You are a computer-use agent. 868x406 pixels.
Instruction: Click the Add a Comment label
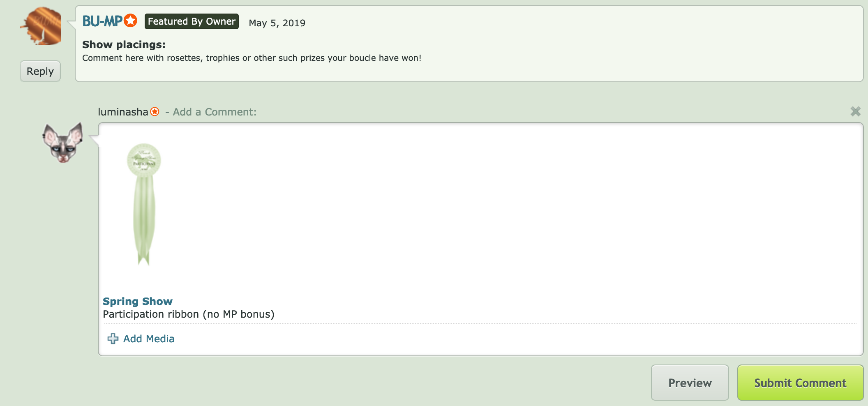click(215, 112)
